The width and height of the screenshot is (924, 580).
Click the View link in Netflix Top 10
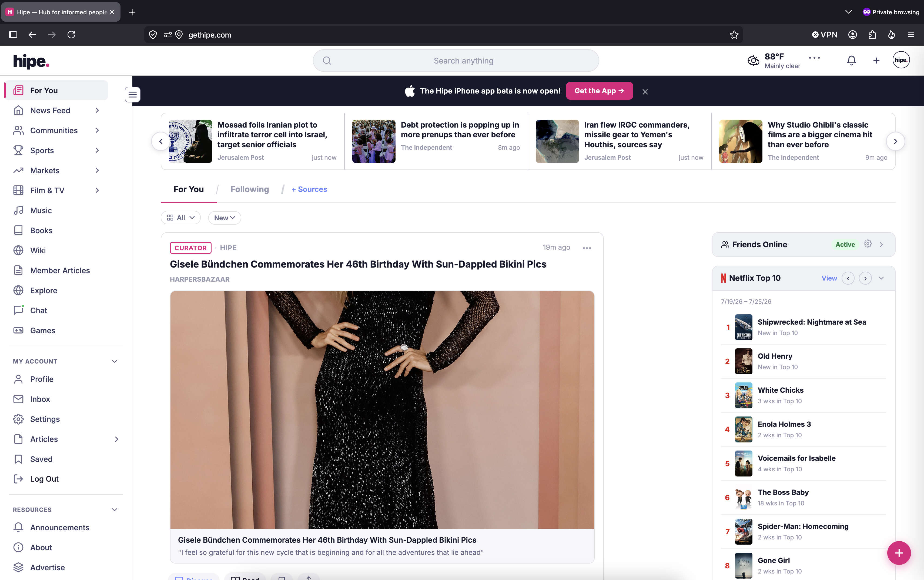[x=829, y=278]
